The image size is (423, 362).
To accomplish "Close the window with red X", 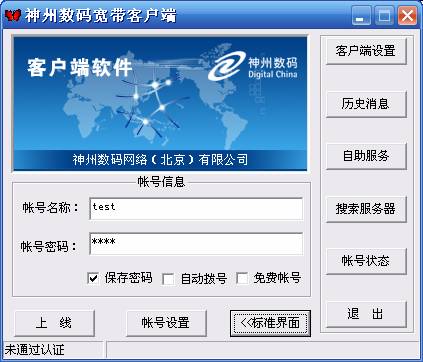I will coord(407,15).
